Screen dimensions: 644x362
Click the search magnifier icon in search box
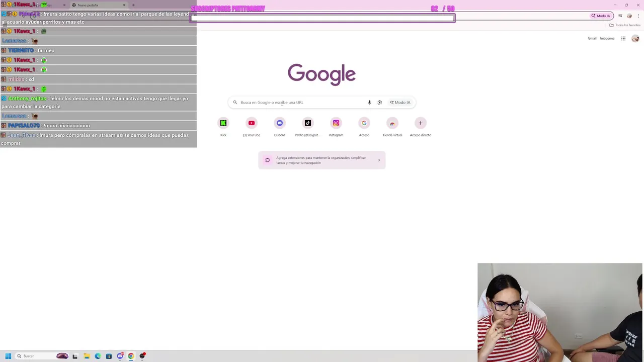coord(235,103)
